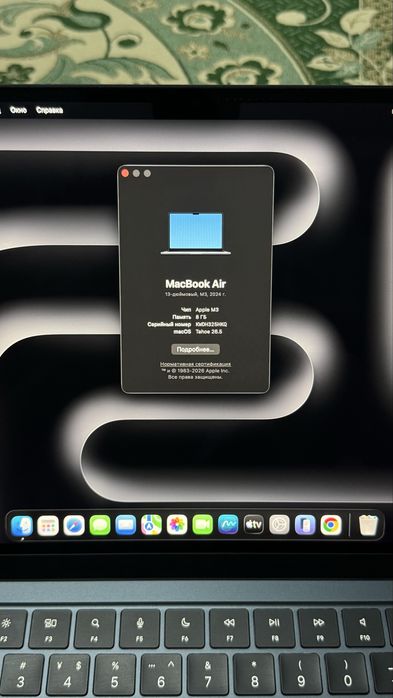The height and width of the screenshot is (698, 393).
Task: Open Launchpad apps grid in Dock
Action: click(48, 526)
